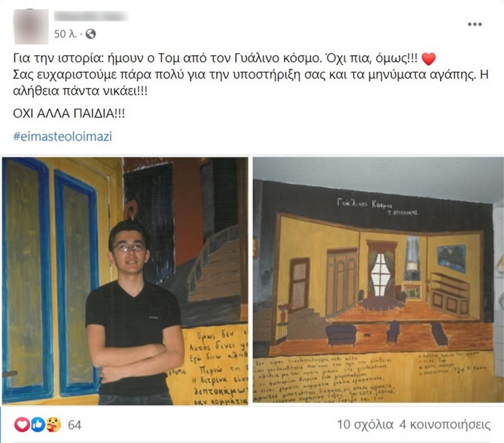Open the blurred author name link
Image resolution: width=504 pixels, height=443 pixels.
tap(91, 16)
